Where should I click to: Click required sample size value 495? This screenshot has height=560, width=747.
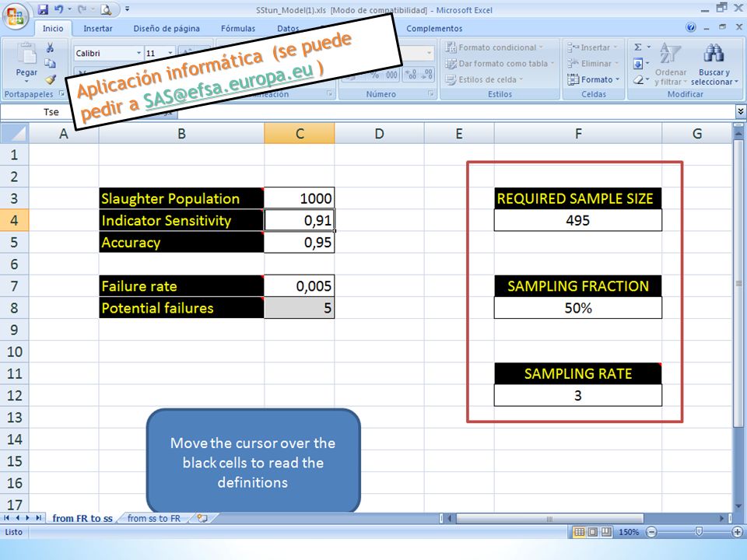coord(578,220)
